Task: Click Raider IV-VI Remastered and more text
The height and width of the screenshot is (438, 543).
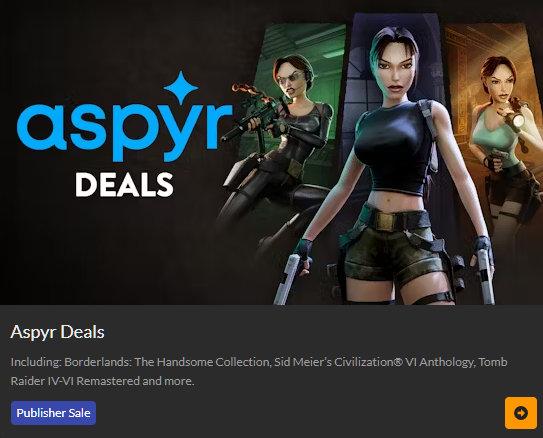Action: click(x=103, y=381)
